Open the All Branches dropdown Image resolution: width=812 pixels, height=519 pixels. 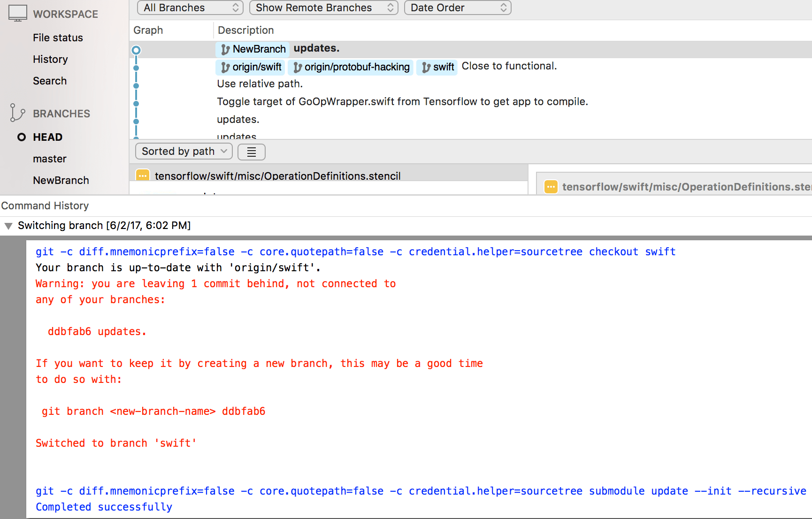pyautogui.click(x=190, y=8)
